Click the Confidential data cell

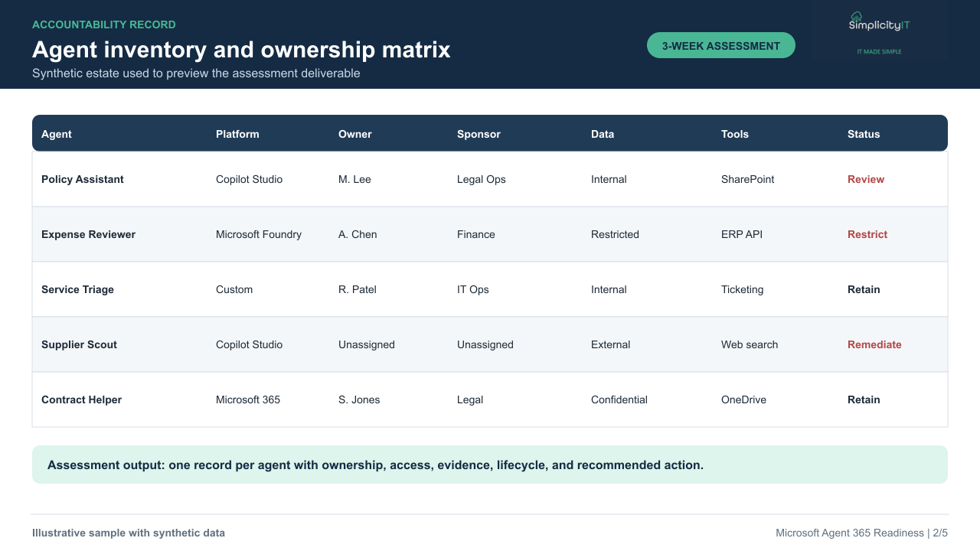click(x=619, y=399)
